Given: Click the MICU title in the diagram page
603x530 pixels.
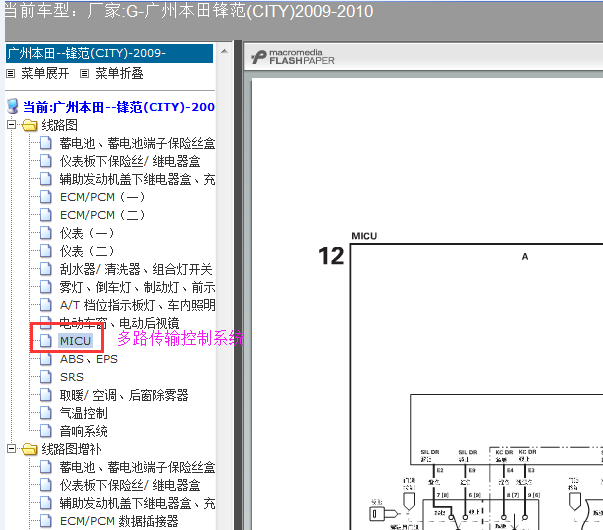Looking at the screenshot, I should pos(364,236).
